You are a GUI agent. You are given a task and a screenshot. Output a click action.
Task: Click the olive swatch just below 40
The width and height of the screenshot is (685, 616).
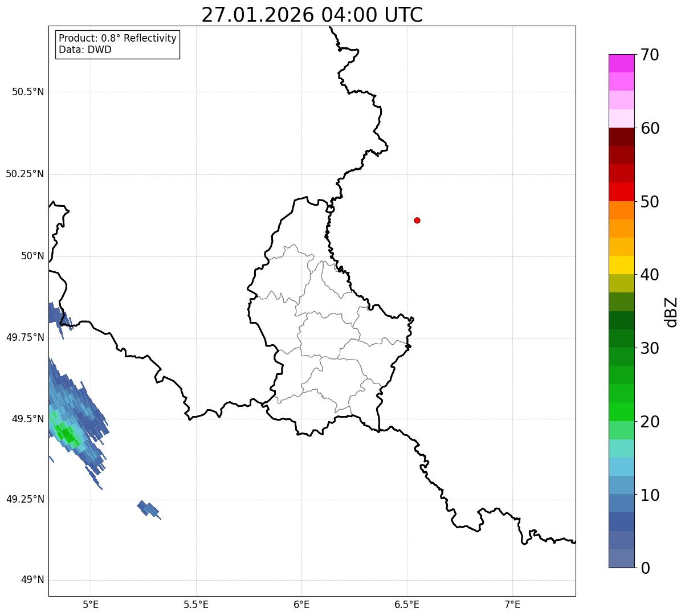(x=621, y=284)
